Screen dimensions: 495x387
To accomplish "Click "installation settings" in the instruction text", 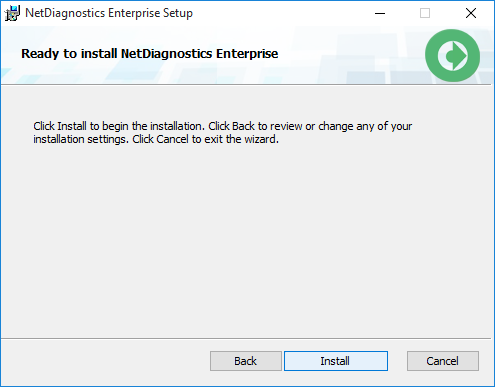I will tap(81, 139).
